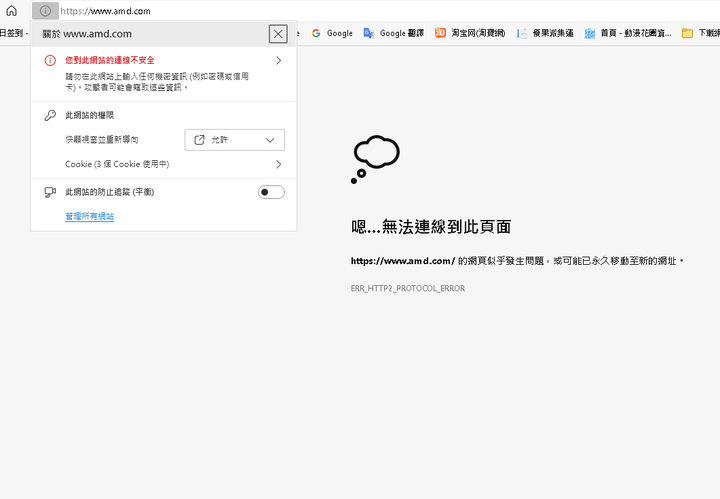
Task: Click the tracking prevention monitor icon
Action: [50, 192]
